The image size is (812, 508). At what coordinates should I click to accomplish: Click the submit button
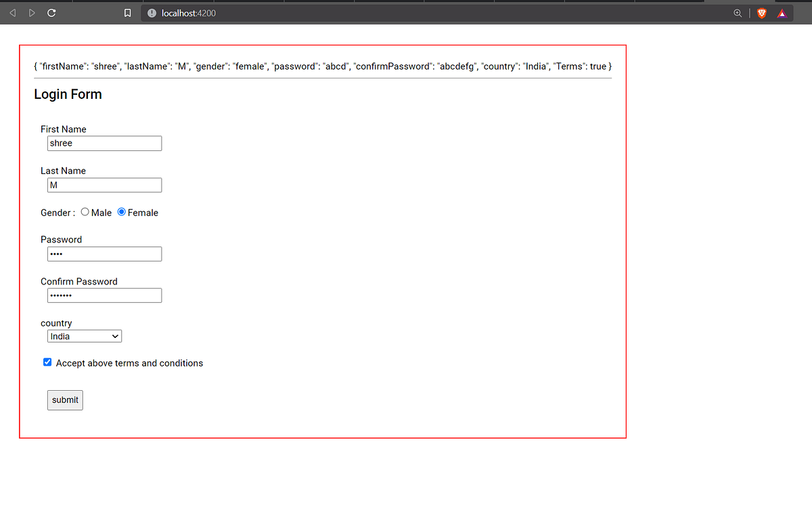coord(64,400)
